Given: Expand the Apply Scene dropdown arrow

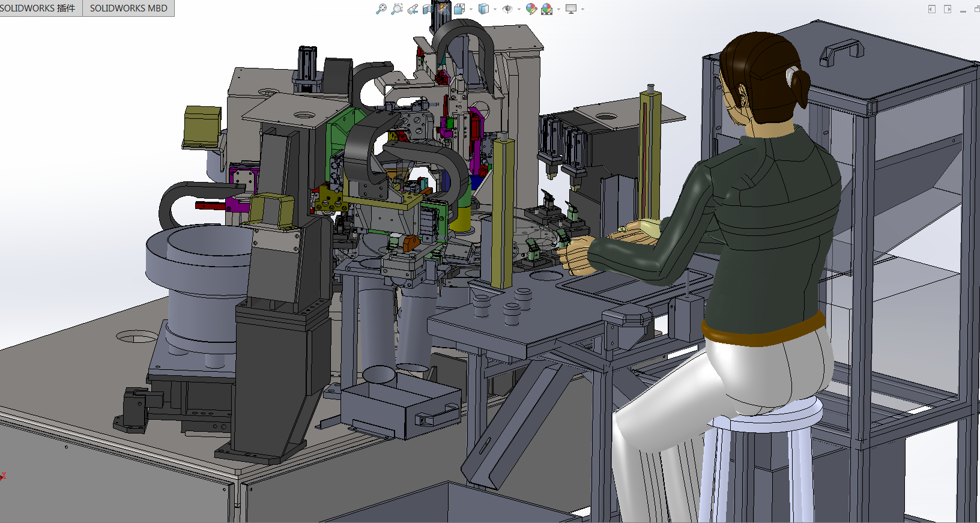Looking at the screenshot, I should (558, 9).
